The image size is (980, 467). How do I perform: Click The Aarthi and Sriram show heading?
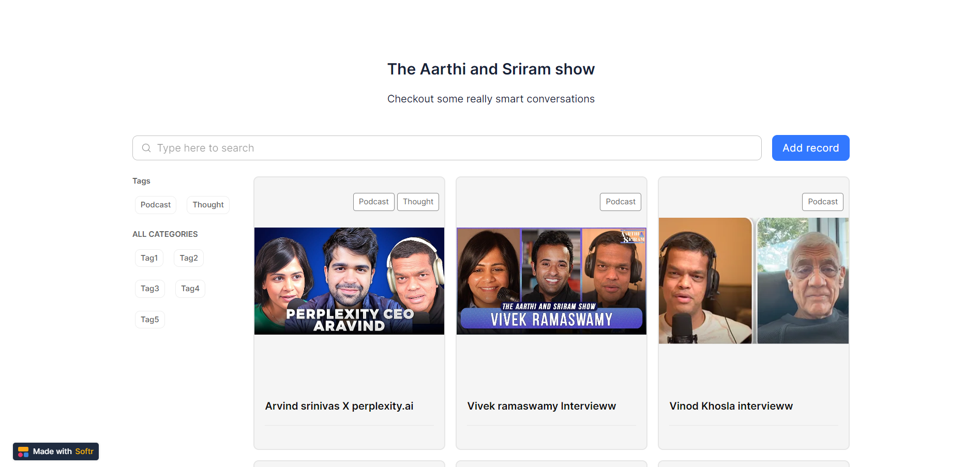click(491, 69)
